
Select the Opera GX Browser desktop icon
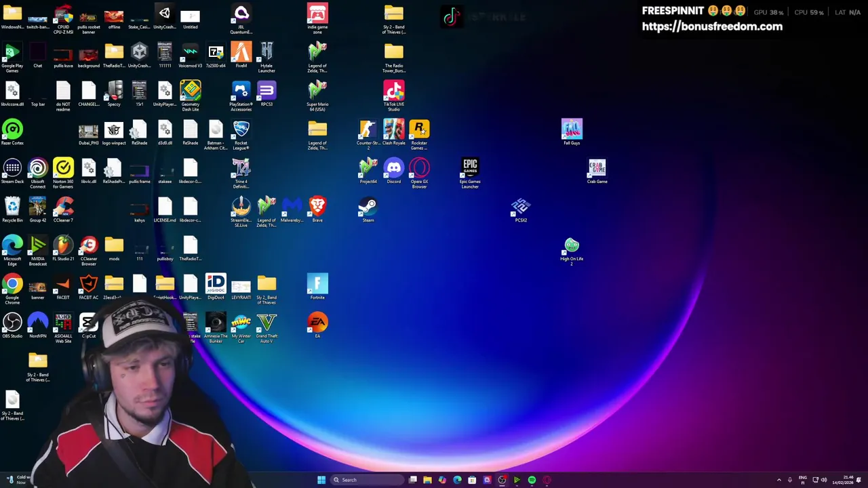[x=419, y=174]
